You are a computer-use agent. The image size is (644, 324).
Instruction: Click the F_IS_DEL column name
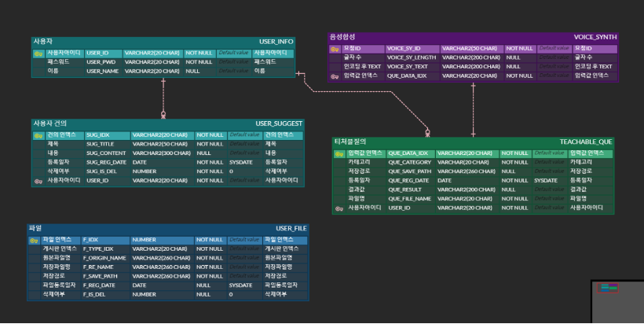pyautogui.click(x=94, y=294)
